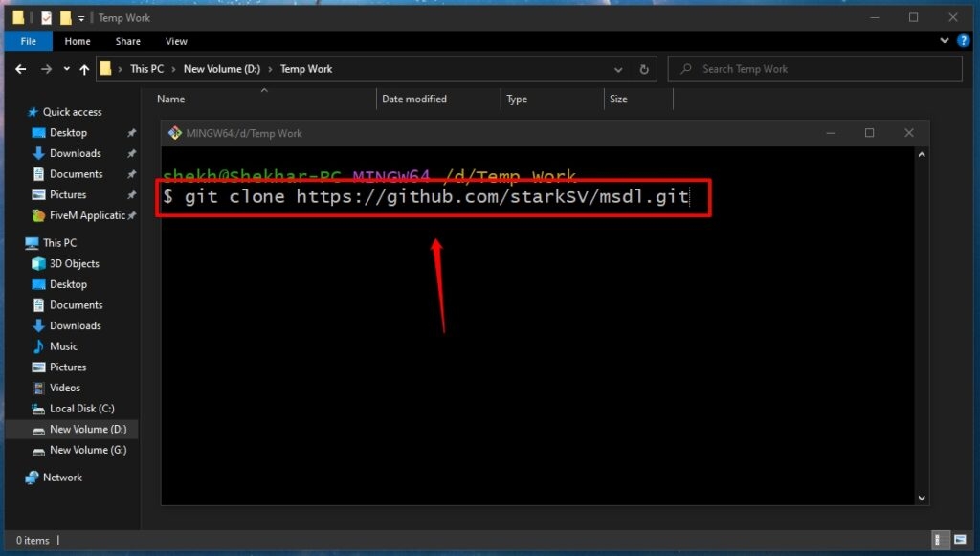Open address bar history dropdown

(x=621, y=69)
